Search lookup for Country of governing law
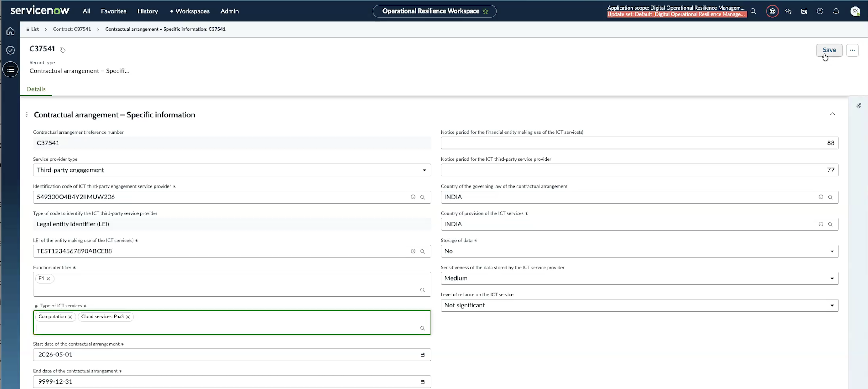868x389 pixels. tap(830, 197)
